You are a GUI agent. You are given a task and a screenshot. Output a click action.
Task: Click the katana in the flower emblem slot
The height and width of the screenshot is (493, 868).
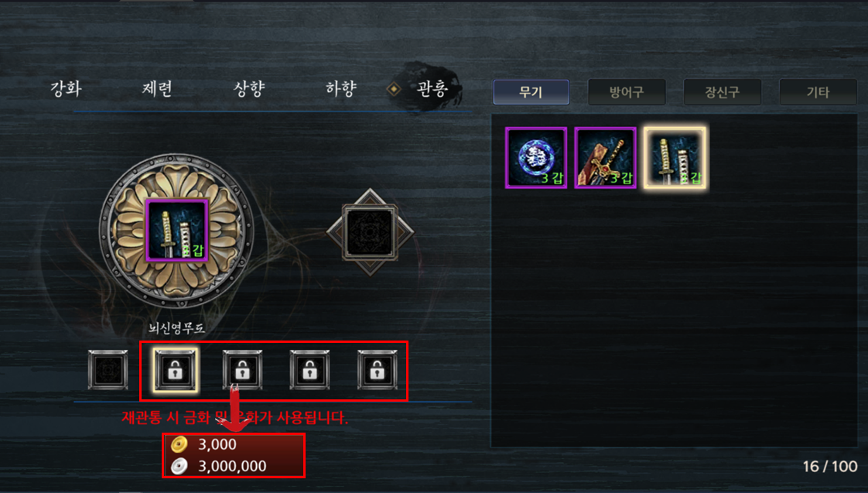tap(176, 230)
